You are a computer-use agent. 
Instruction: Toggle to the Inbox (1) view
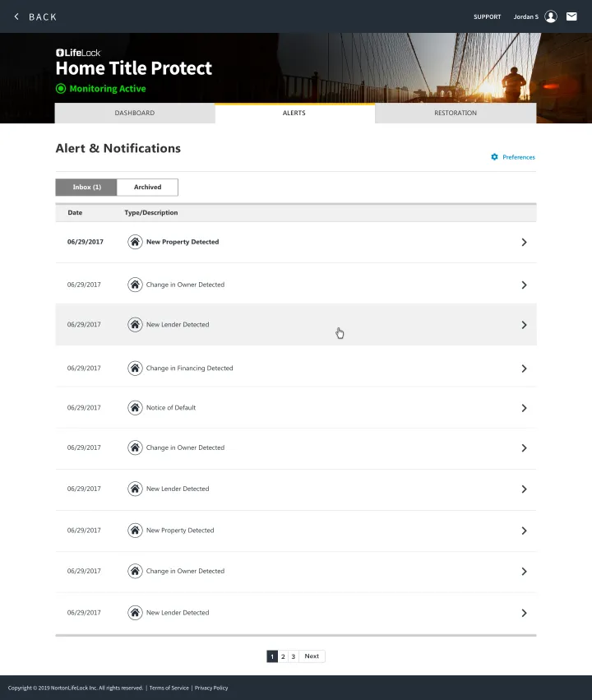click(86, 188)
